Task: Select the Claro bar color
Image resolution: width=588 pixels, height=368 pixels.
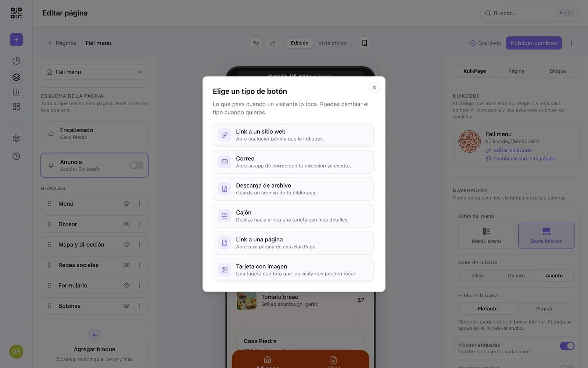Action: coord(478,276)
